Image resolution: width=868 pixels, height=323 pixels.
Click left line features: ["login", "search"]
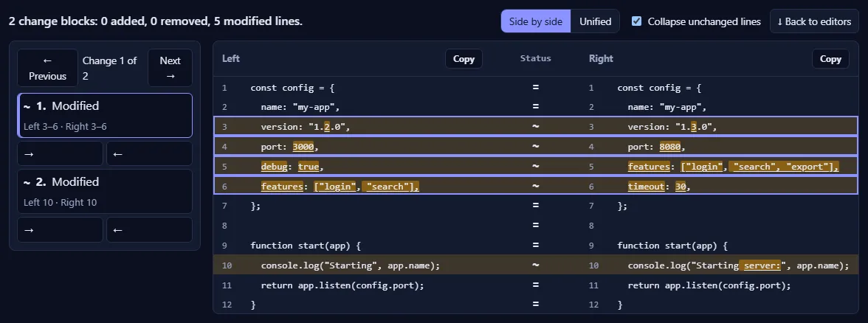(340, 187)
